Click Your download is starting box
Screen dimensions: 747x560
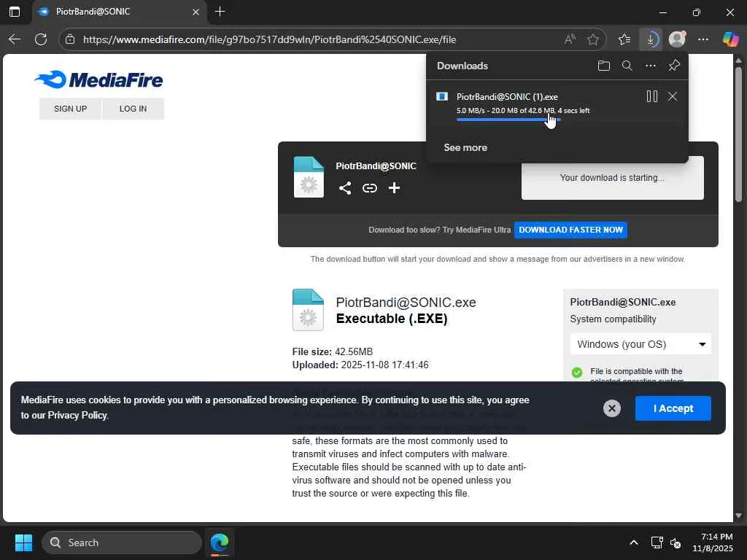pos(612,178)
